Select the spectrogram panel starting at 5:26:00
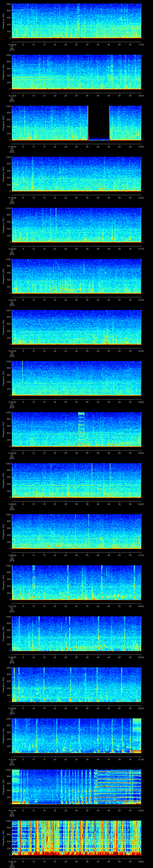 (77, 531)
